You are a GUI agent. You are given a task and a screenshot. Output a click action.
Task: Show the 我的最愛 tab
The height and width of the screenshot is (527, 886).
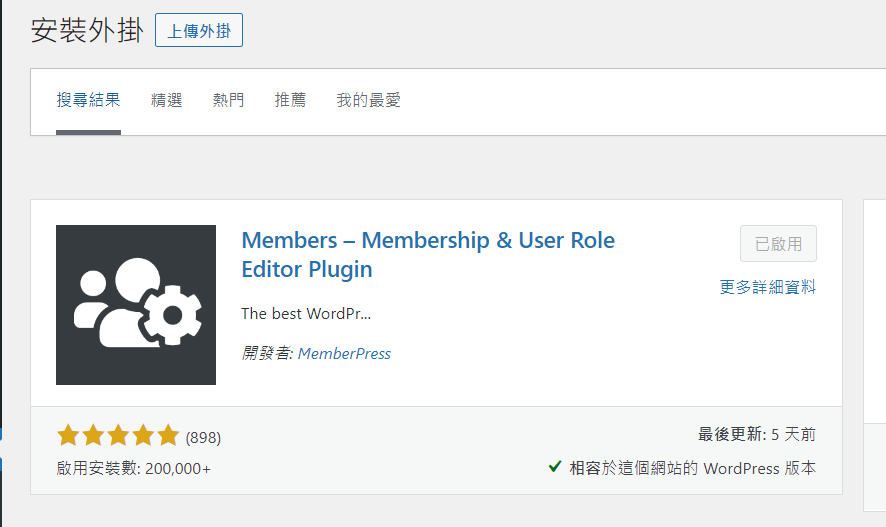368,100
